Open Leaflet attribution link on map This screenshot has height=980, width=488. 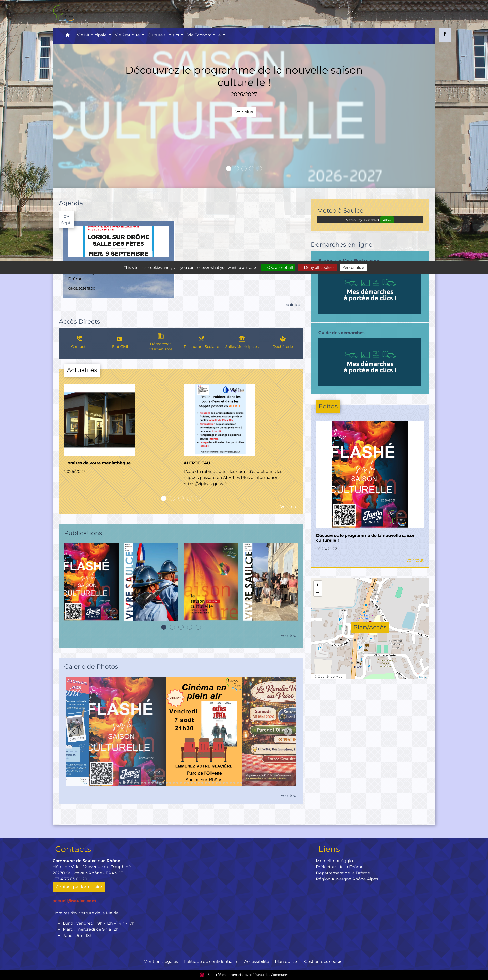click(423, 677)
